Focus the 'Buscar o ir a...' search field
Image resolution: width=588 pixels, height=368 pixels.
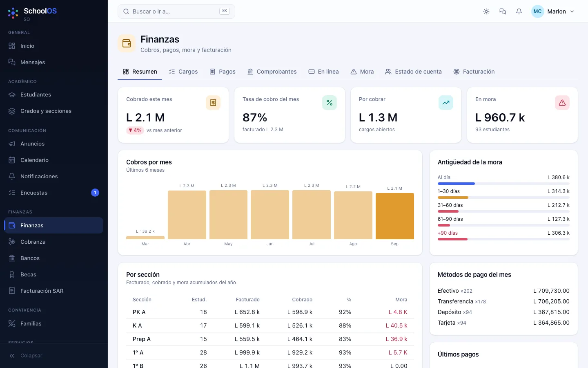(x=176, y=11)
